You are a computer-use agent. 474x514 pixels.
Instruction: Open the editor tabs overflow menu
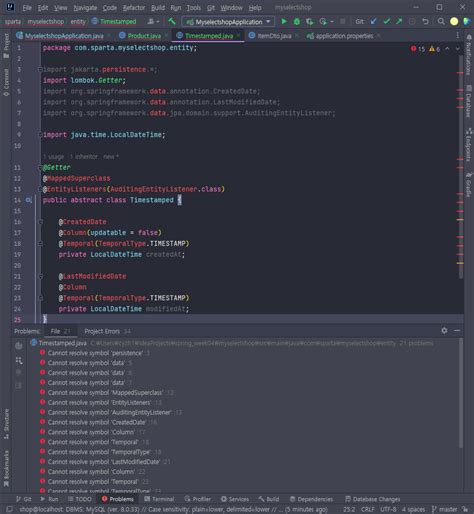coord(457,35)
